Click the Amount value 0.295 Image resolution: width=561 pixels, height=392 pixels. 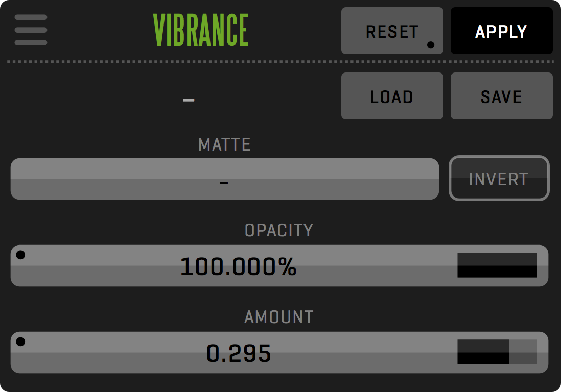[238, 353]
